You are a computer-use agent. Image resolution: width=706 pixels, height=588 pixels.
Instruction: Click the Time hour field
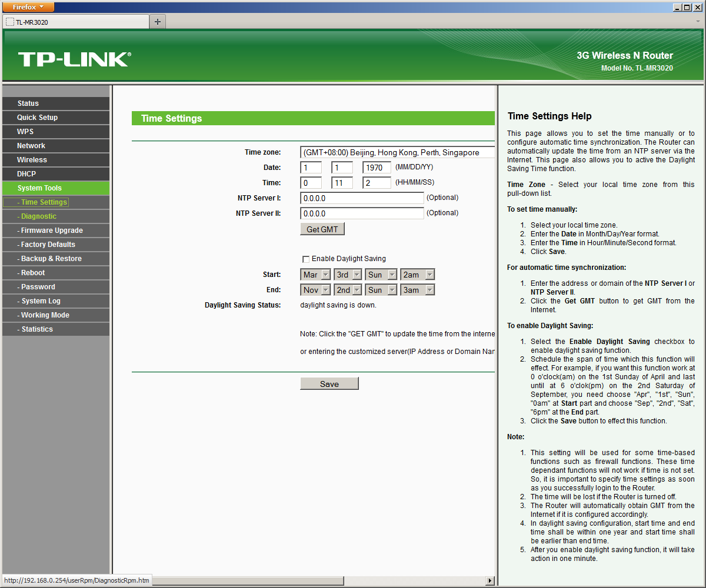(x=311, y=183)
